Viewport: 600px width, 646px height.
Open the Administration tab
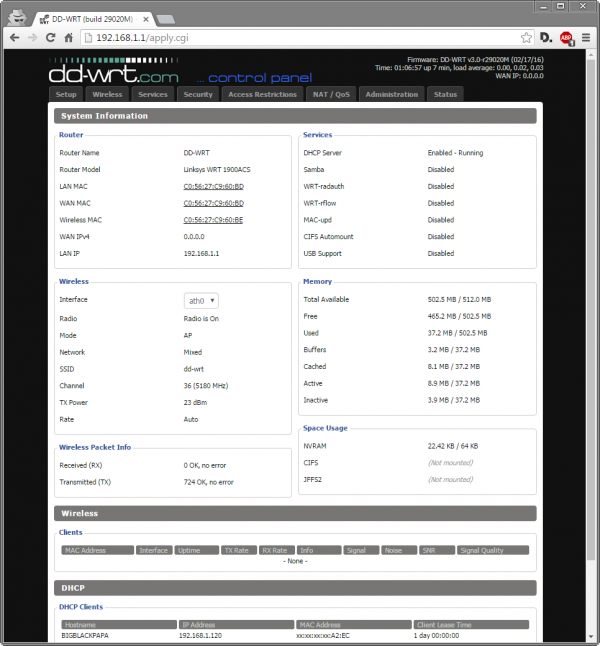[392, 94]
